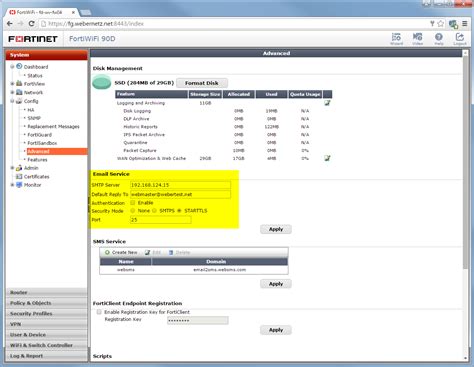Apply FortiClient Endpoint Registration settings
The height and width of the screenshot is (367, 474).
[276, 330]
